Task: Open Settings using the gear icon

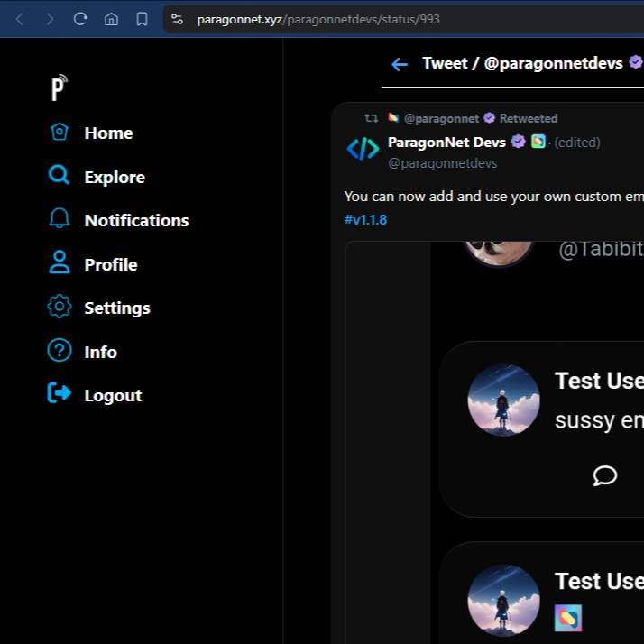Action: [x=60, y=307]
